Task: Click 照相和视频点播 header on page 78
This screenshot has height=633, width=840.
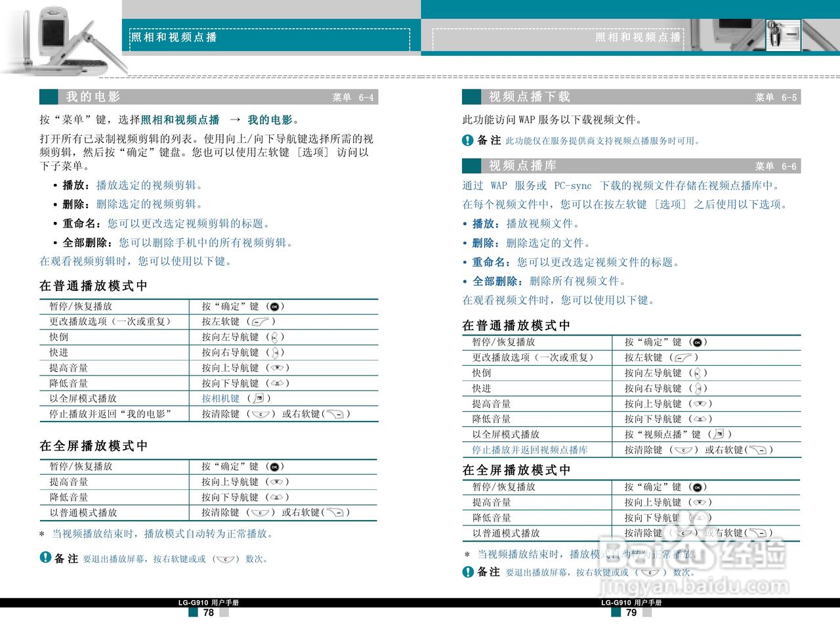Action: [174, 37]
